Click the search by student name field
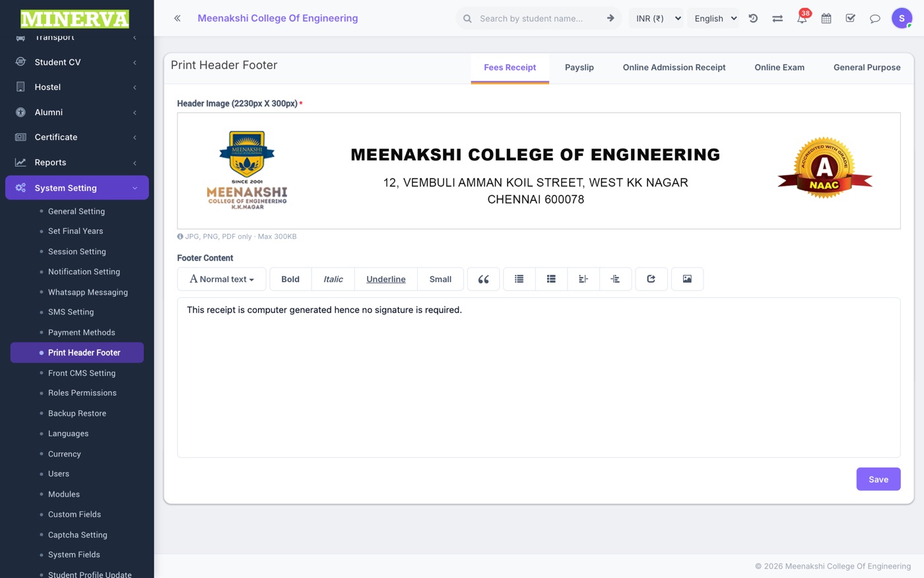This screenshot has width=924, height=578. pos(536,18)
